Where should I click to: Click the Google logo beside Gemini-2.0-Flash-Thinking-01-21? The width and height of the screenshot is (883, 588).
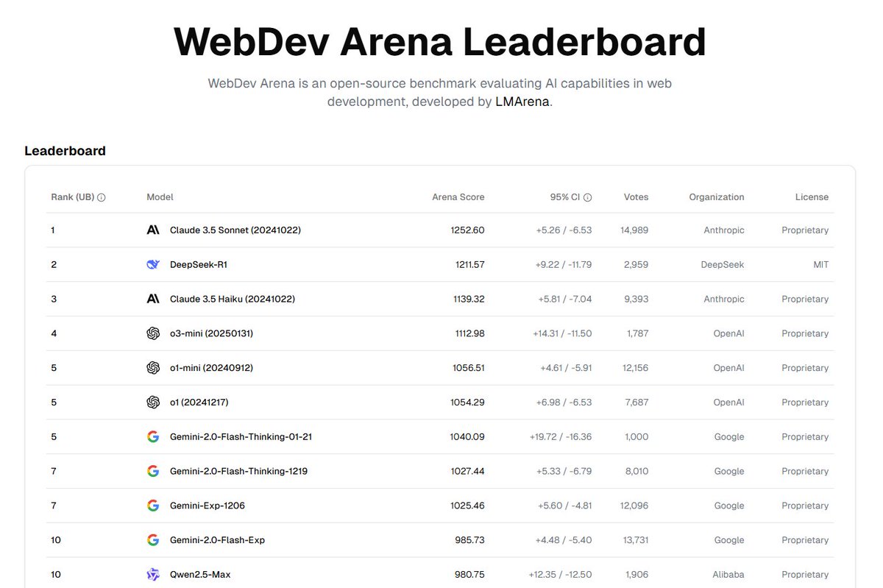tap(153, 437)
